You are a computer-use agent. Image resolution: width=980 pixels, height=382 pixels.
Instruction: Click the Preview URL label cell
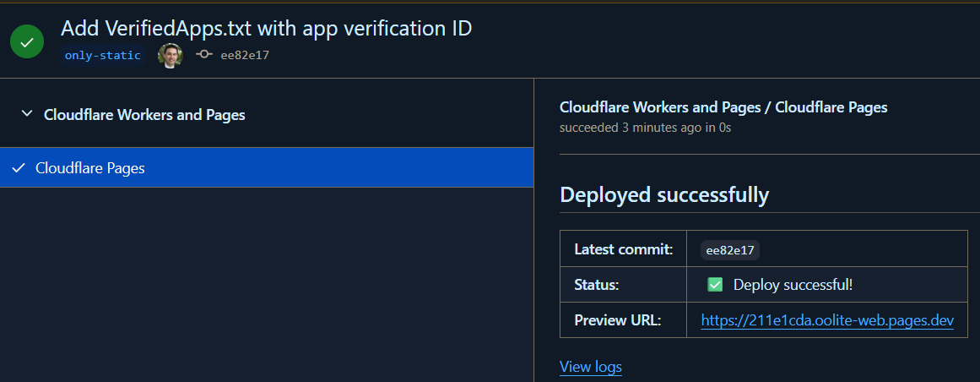click(623, 320)
